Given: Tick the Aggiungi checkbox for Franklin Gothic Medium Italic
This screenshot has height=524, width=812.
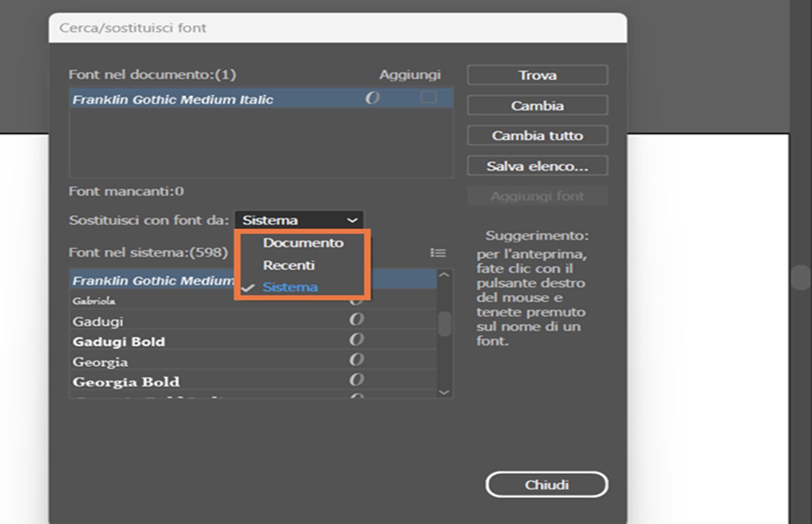Looking at the screenshot, I should pyautogui.click(x=429, y=97).
